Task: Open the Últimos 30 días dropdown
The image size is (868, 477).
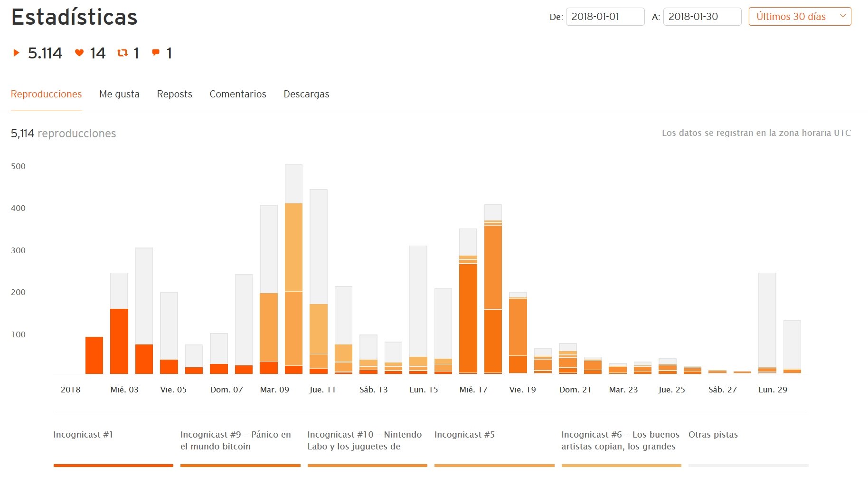Action: tap(799, 17)
